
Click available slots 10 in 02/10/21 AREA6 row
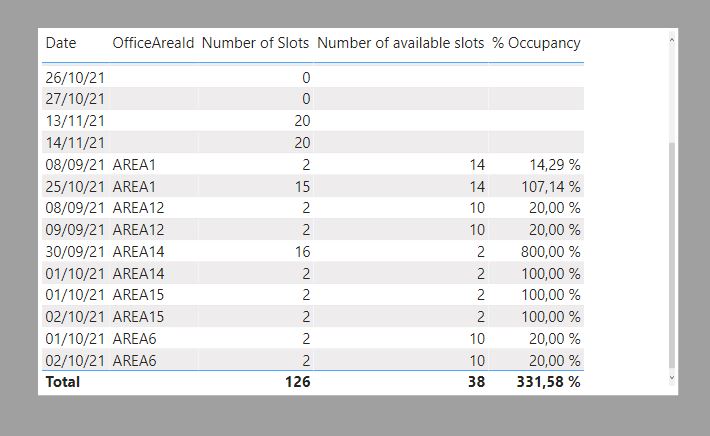tap(477, 360)
